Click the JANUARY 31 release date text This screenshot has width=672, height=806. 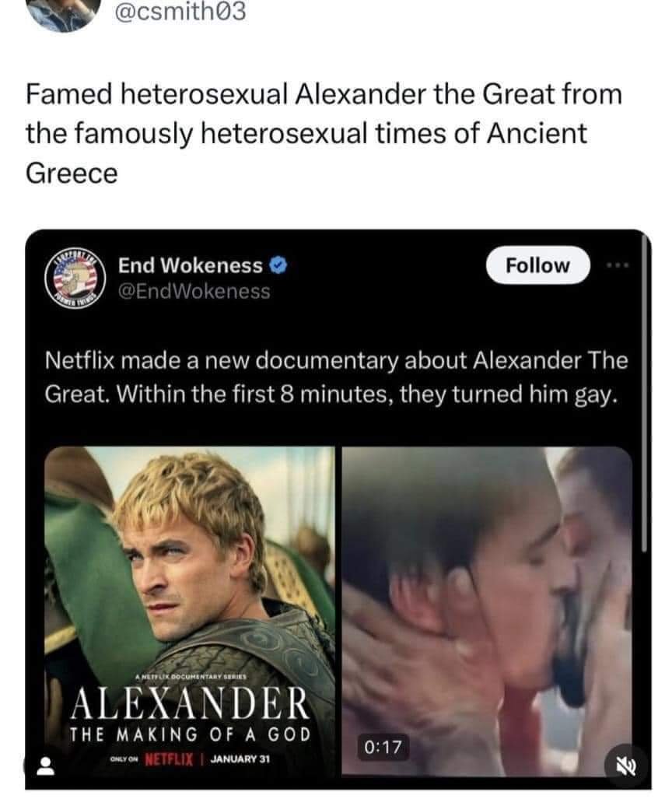click(x=240, y=759)
